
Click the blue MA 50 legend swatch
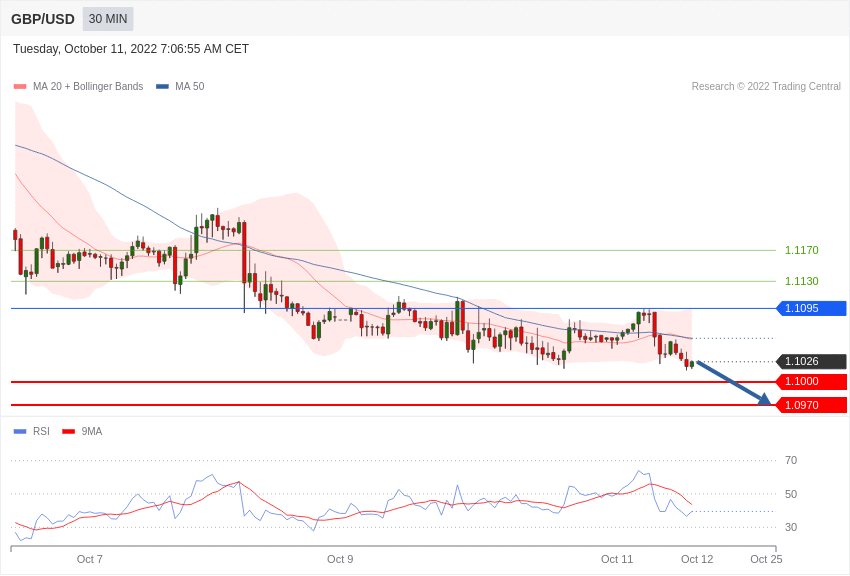162,87
